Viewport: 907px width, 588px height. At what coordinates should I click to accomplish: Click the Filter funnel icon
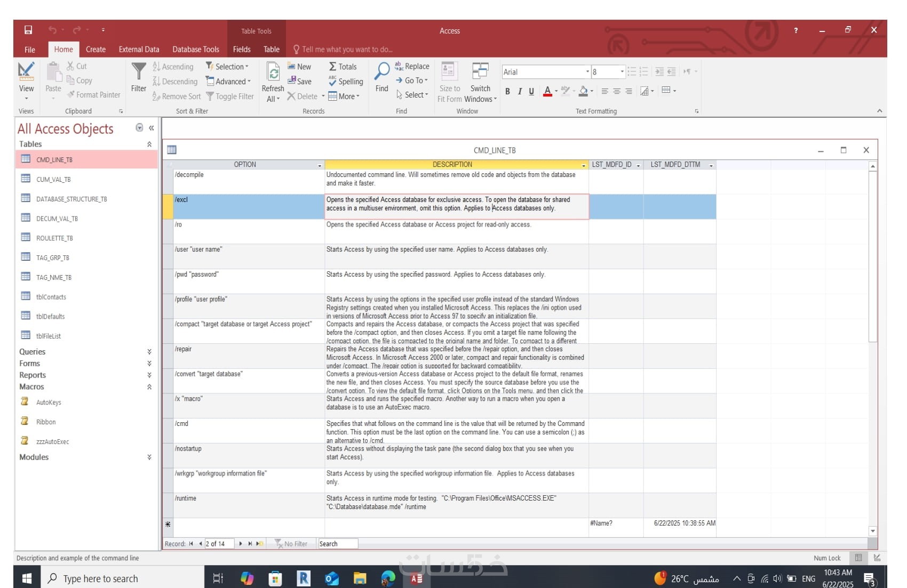coord(139,71)
